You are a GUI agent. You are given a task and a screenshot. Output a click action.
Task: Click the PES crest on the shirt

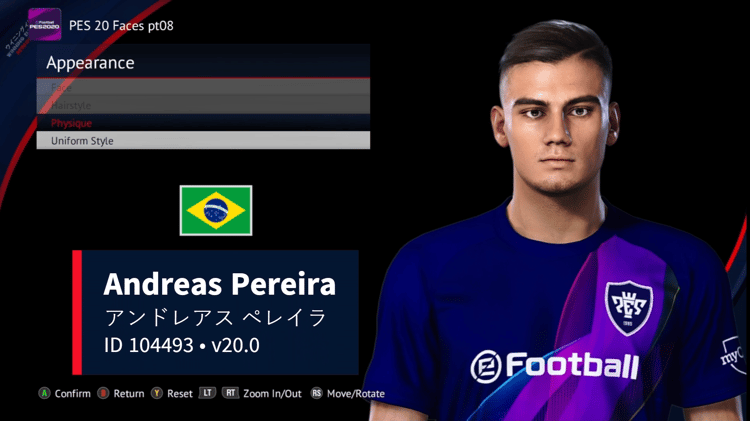coord(629,308)
